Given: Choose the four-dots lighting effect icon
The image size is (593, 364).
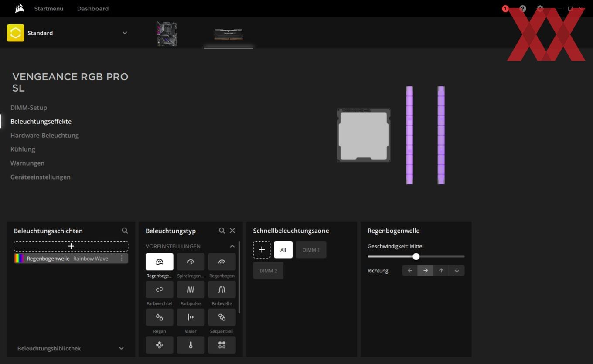Looking at the screenshot, I should point(222,345).
